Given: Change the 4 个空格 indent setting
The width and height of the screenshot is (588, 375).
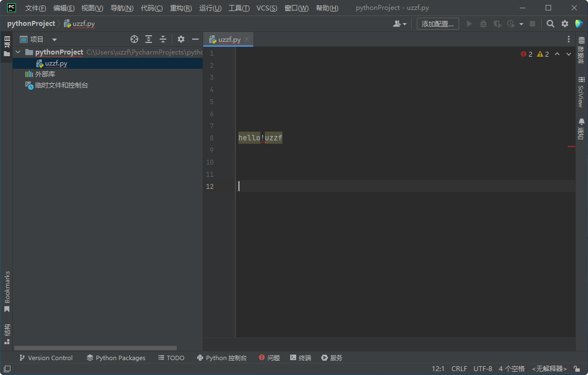Looking at the screenshot, I should [511, 368].
